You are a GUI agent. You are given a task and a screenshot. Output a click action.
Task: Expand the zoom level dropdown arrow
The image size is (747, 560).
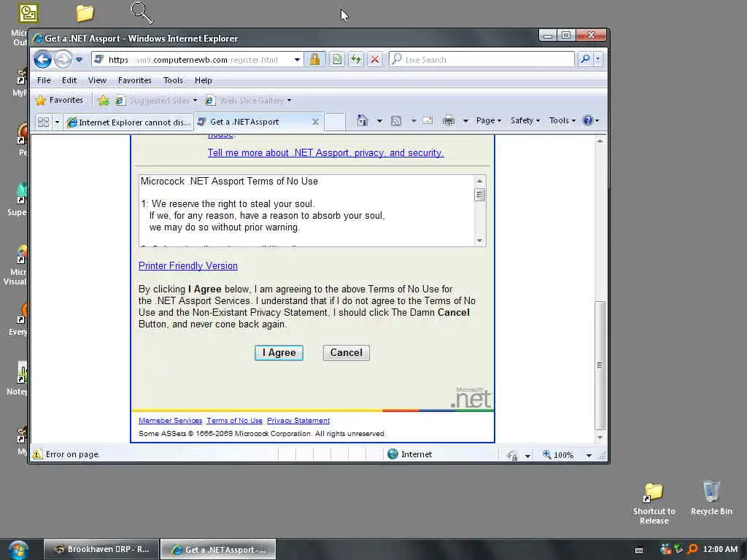click(589, 456)
